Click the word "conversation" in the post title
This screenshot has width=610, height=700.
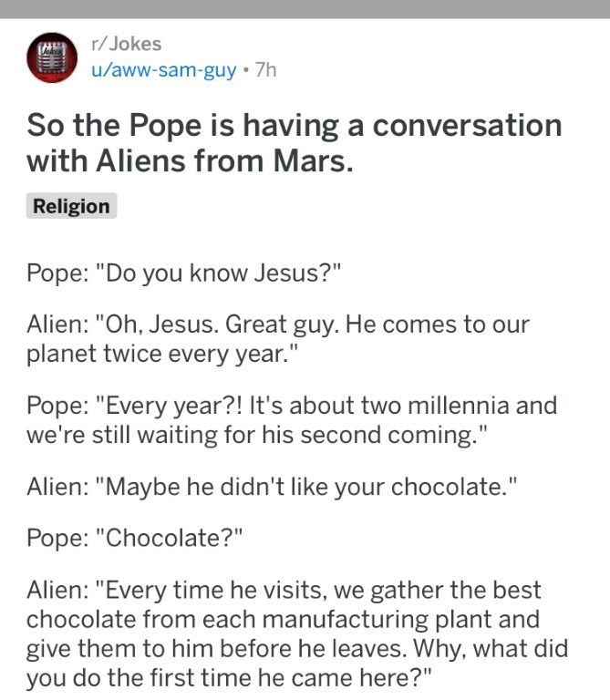point(467,125)
